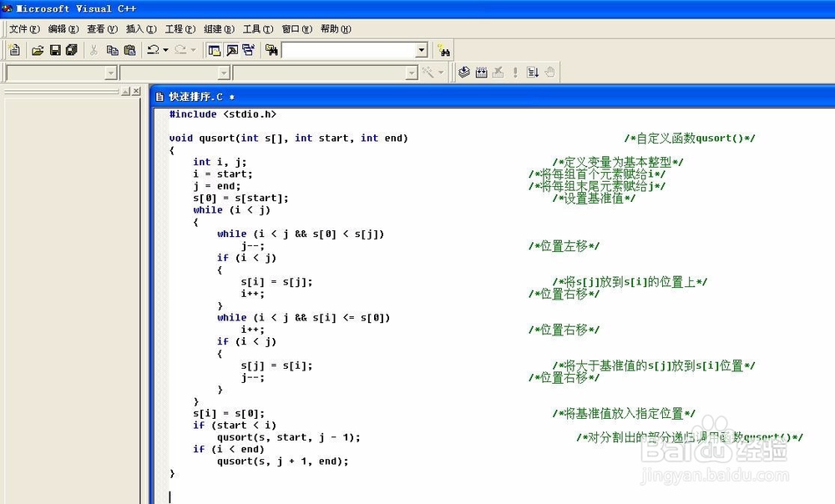Click the 'int i, j;' declaration line
835x504 pixels.
(220, 162)
